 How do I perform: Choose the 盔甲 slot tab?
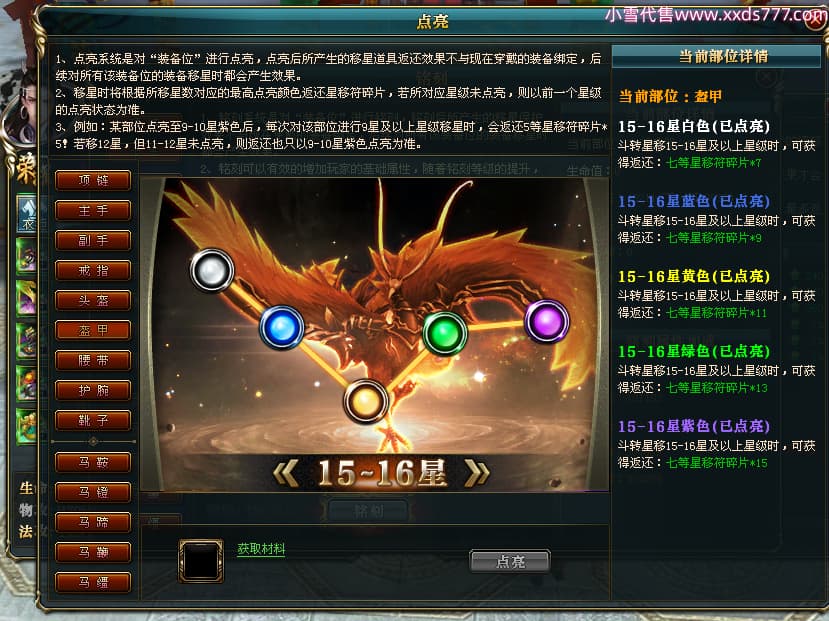93,330
